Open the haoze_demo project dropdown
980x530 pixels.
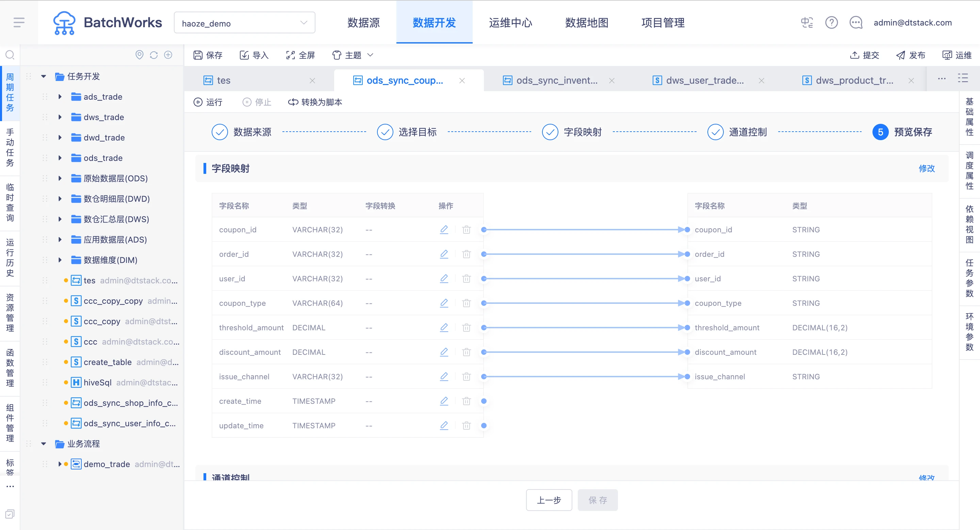point(244,23)
